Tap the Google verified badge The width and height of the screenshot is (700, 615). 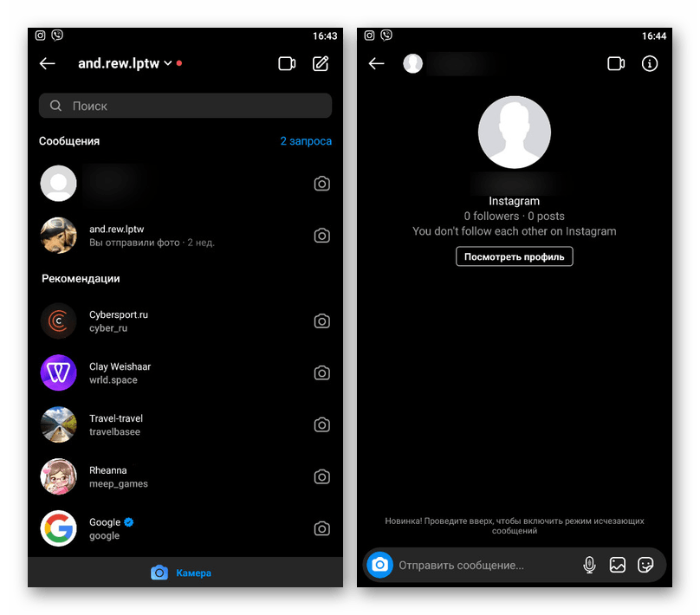pos(128,521)
